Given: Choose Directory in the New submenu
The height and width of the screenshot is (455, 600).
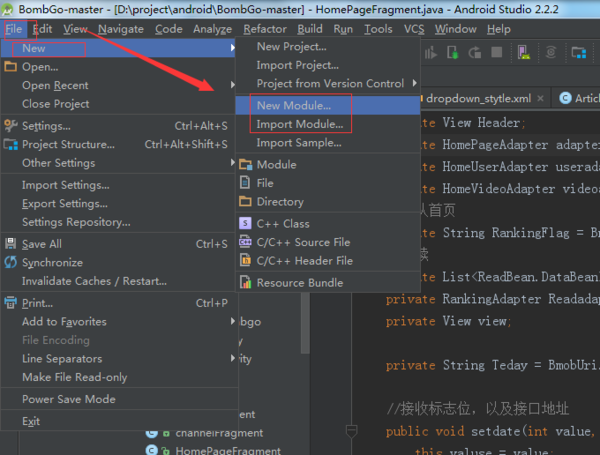Looking at the screenshot, I should 328,202.
